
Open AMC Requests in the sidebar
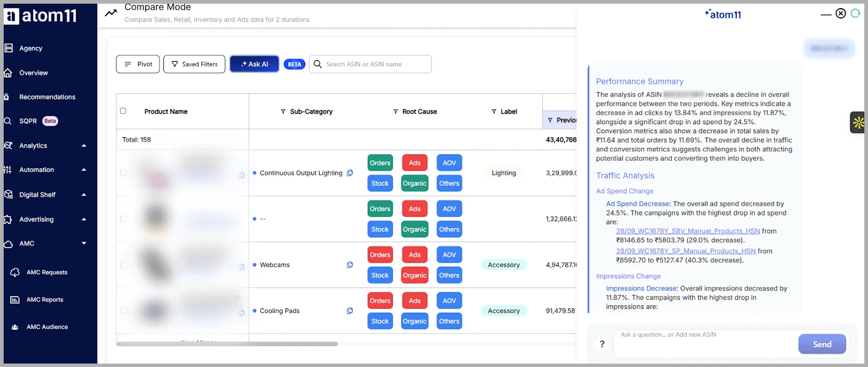(47, 272)
